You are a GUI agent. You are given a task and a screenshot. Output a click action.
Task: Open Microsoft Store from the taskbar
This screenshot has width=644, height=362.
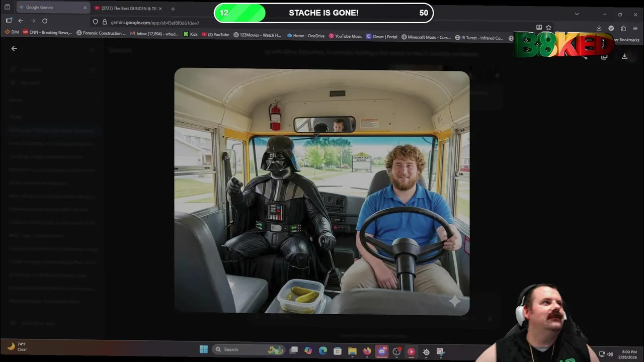pos(337,351)
